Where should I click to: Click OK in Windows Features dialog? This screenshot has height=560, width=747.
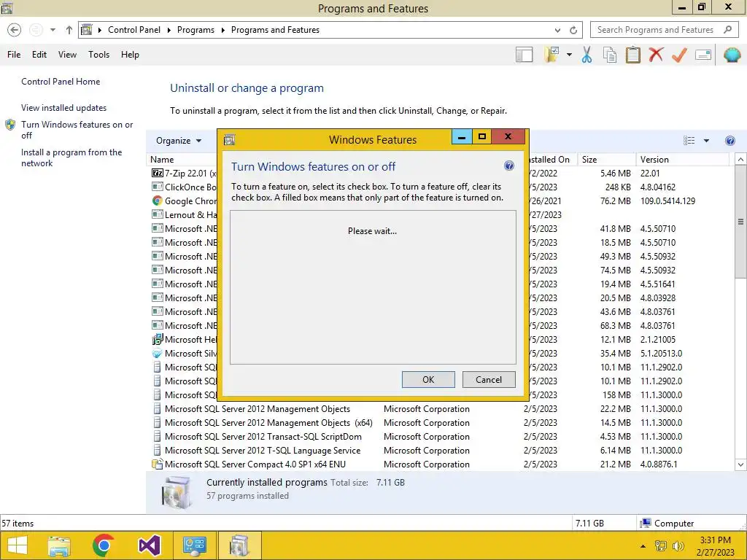click(x=428, y=379)
